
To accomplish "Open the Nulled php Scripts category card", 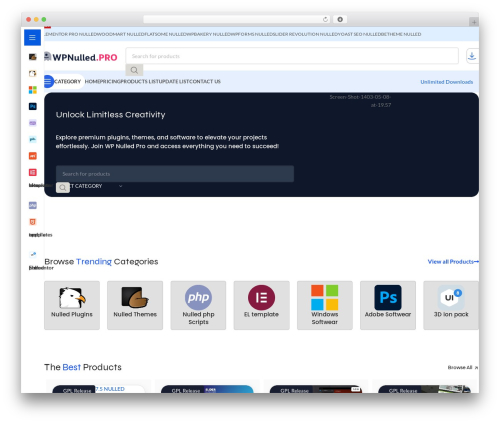I will click(x=198, y=305).
